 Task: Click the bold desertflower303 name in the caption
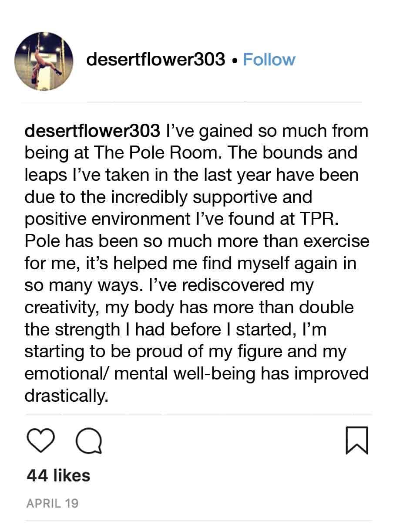click(x=93, y=131)
